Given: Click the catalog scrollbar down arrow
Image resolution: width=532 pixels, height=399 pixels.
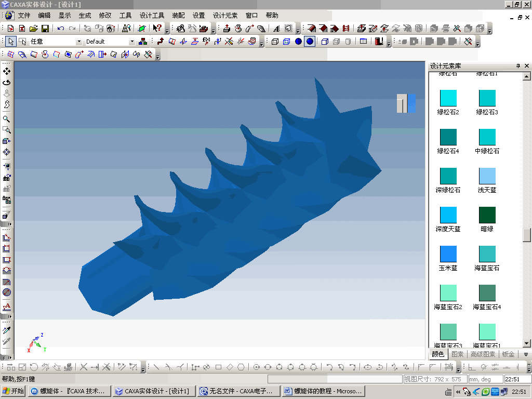Looking at the screenshot, I should pos(527,343).
